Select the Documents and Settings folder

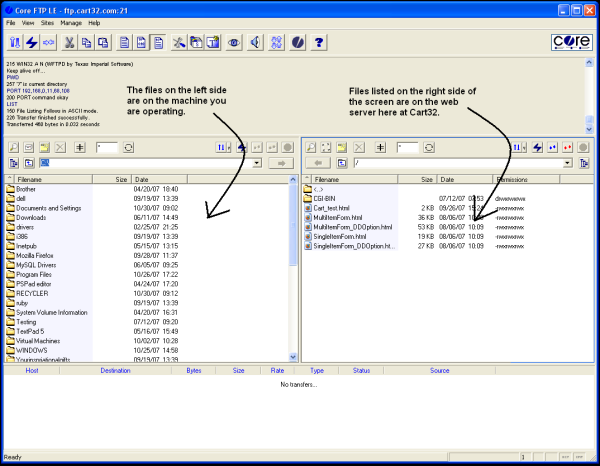49,208
